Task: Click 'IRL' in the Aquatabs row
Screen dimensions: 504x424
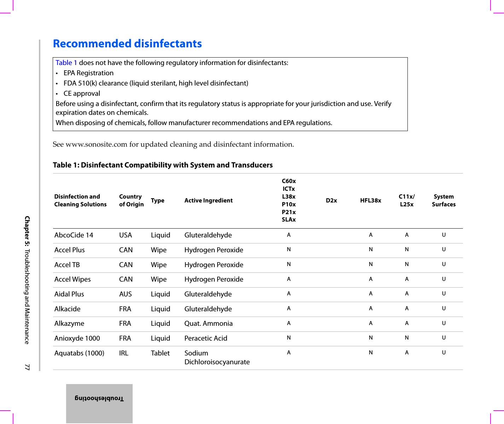Action: [x=124, y=353]
